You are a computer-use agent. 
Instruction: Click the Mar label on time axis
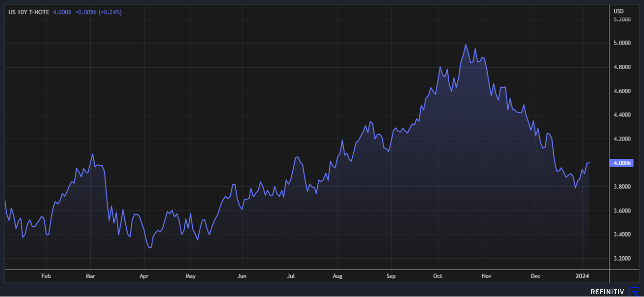[91, 276]
